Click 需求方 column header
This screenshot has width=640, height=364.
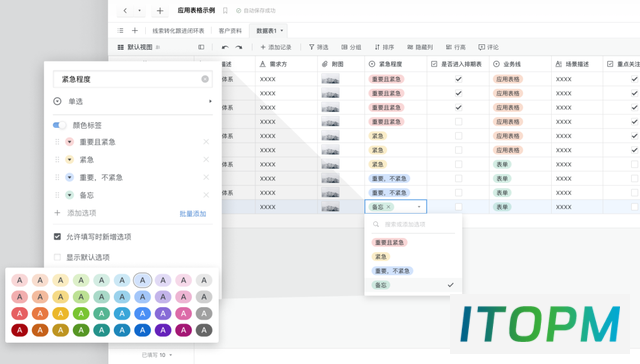[x=287, y=64]
